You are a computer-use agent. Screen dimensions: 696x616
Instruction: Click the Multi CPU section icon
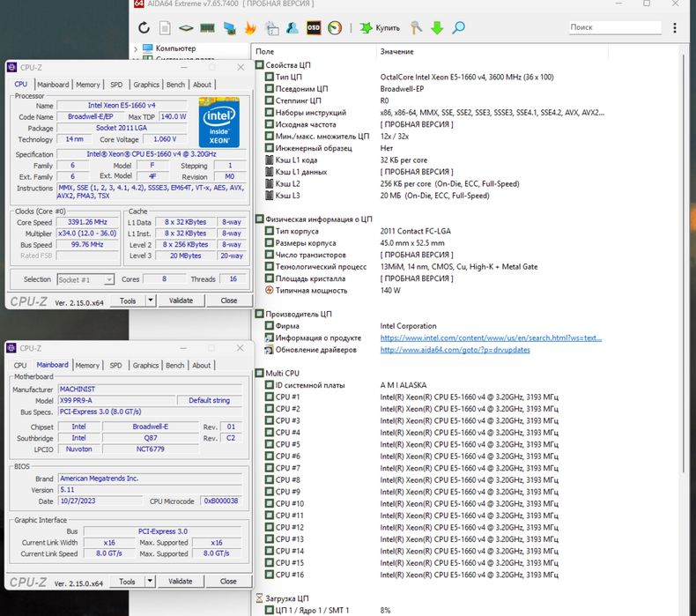pyautogui.click(x=260, y=373)
